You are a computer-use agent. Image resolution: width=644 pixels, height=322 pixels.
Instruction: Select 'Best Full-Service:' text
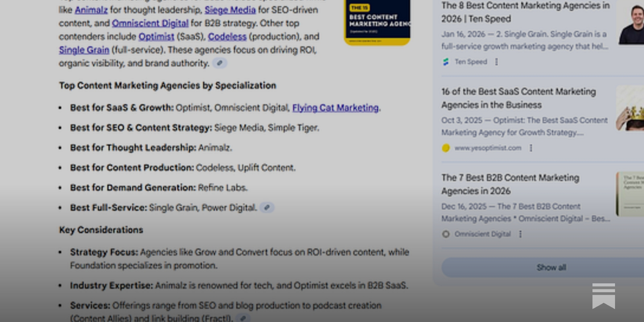109,207
